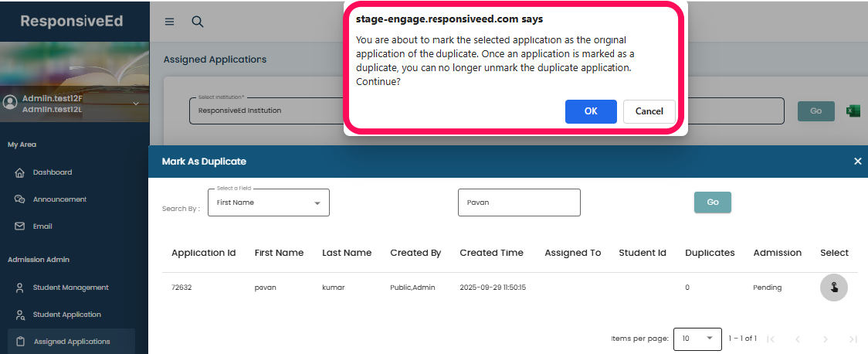
Task: Click Go button beside Pavan search
Action: 712,202
